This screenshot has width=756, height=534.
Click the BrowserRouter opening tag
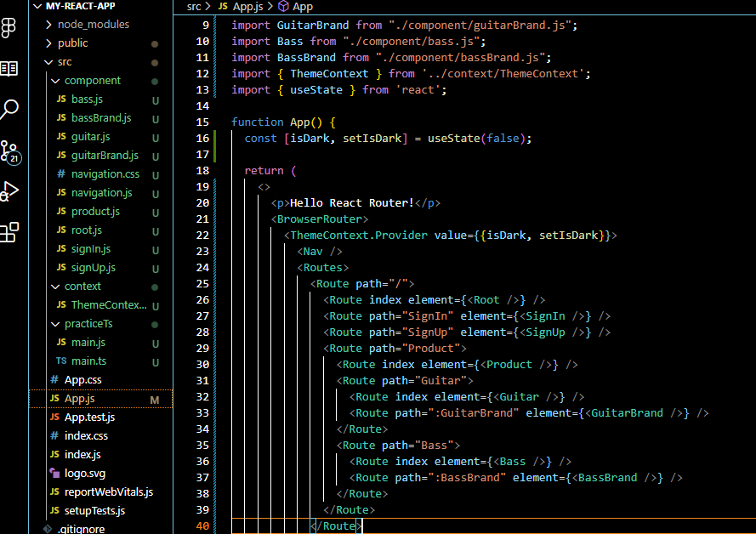(319, 219)
